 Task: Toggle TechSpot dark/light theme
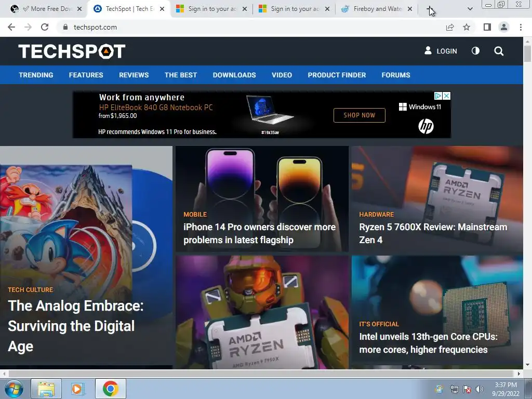coord(475,51)
